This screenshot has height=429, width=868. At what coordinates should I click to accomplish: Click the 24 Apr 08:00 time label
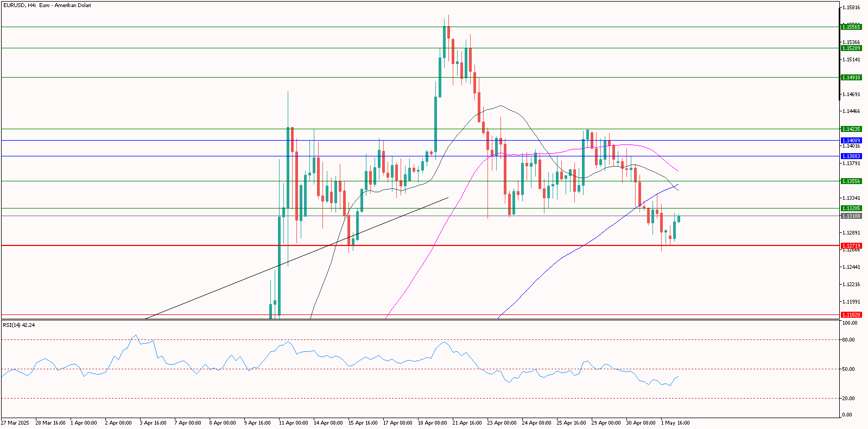click(x=536, y=423)
